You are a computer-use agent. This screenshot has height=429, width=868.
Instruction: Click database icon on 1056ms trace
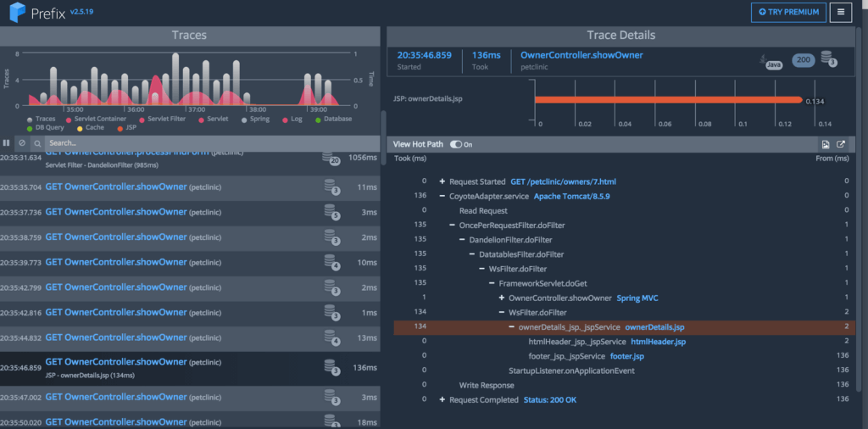[331, 159]
